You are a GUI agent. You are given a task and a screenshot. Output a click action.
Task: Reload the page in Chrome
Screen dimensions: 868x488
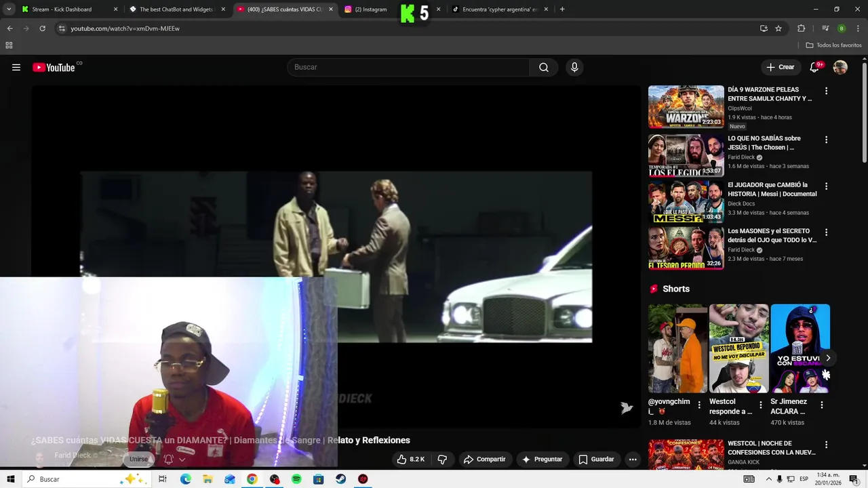pyautogui.click(x=42, y=28)
